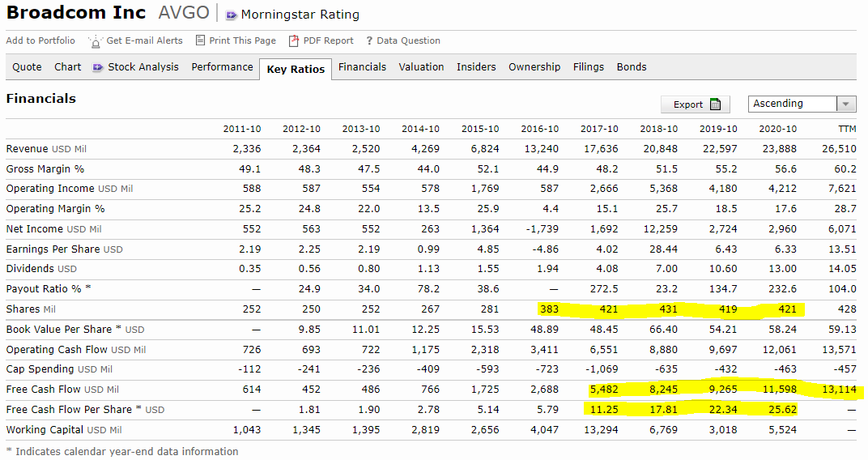The image size is (868, 460).
Task: Open the Filings tab
Action: (589, 67)
